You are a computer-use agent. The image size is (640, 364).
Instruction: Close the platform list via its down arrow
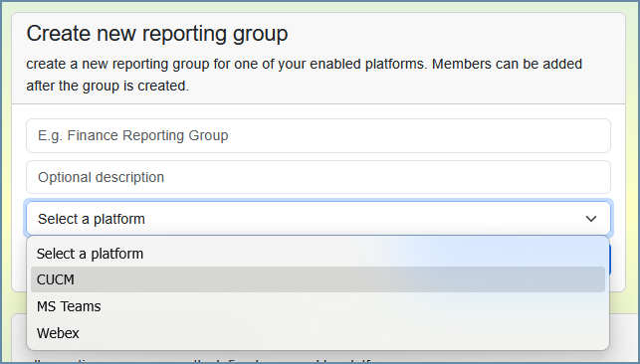[x=590, y=219]
